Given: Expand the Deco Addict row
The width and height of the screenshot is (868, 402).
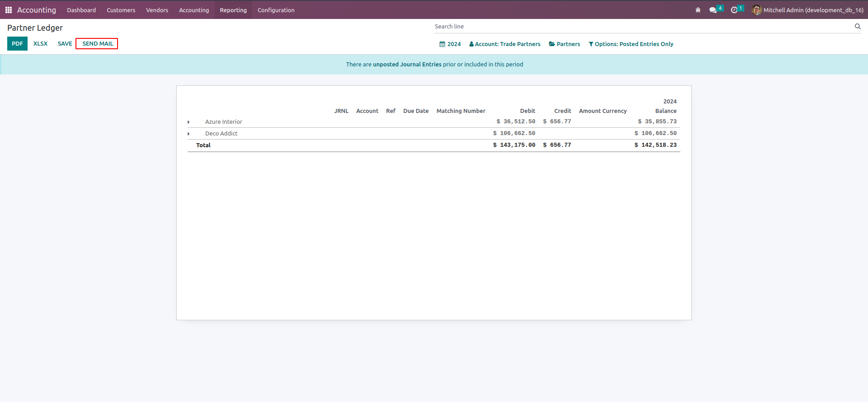Looking at the screenshot, I should [189, 134].
